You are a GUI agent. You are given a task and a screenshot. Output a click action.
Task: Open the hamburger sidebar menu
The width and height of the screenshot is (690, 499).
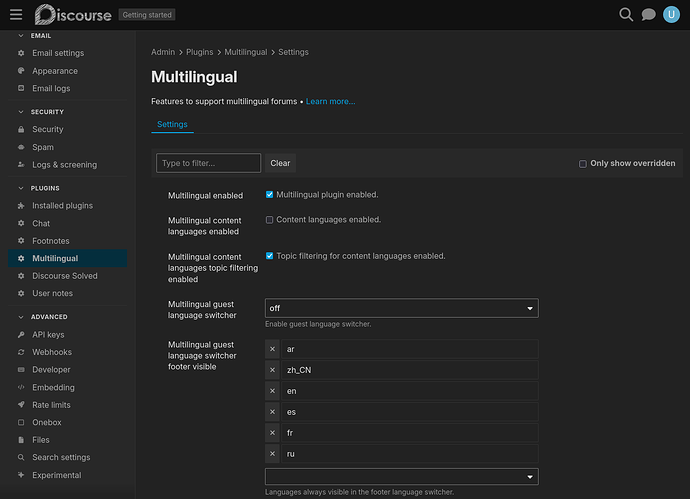(x=16, y=15)
